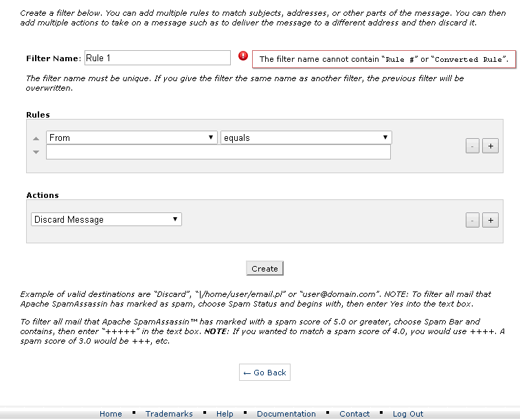
Task: Remove rule with the minus button in Rules
Action: (472, 146)
